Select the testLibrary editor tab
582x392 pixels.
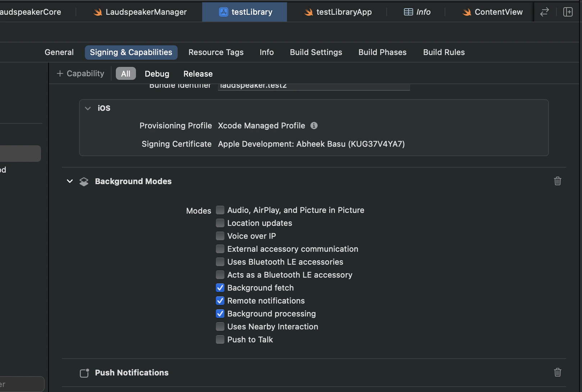(x=245, y=12)
